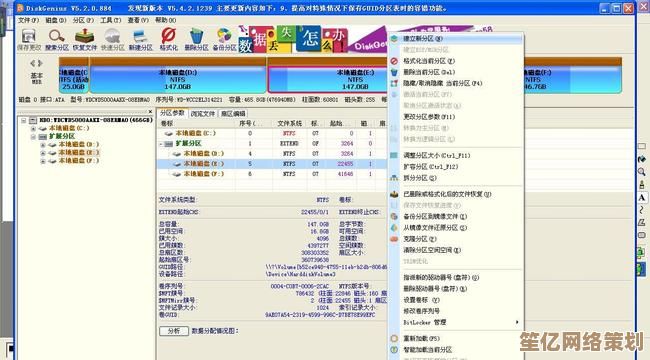Click the icon beside 拆分分区
The image size is (650, 360).
(x=394, y=178)
